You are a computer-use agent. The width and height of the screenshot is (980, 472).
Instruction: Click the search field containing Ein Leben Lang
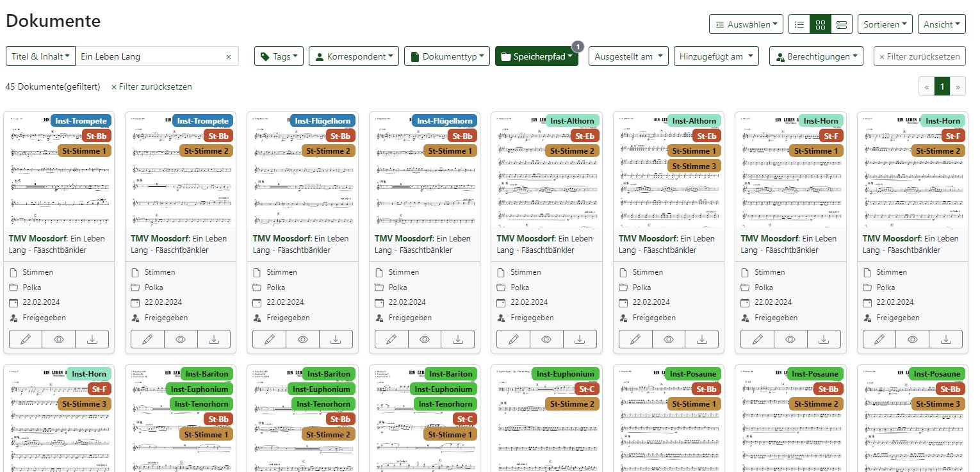coord(151,56)
